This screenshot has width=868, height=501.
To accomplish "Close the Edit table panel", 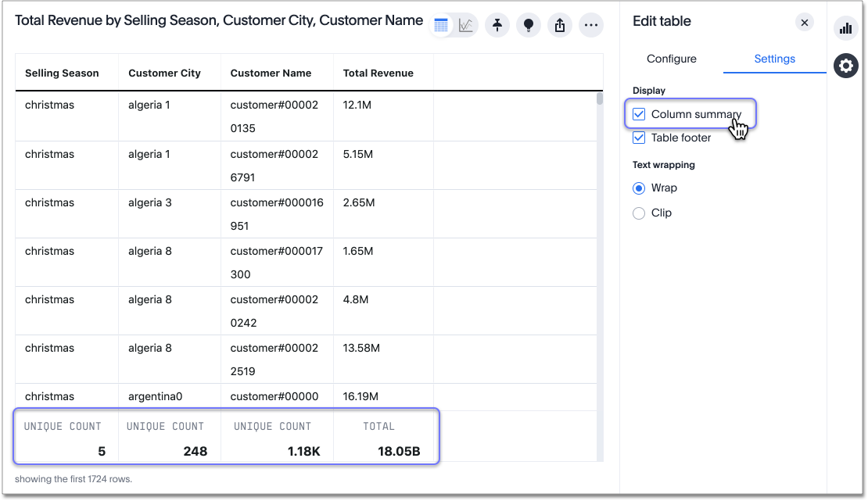I will pyautogui.click(x=805, y=22).
